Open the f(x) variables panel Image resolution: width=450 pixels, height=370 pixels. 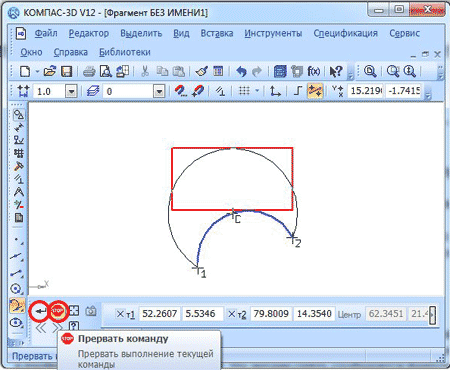313,71
